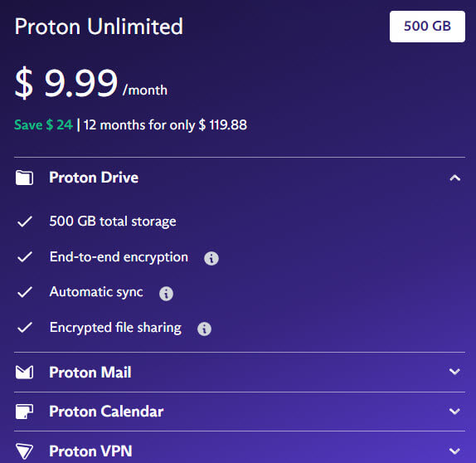Click checkmark next to Encrypted file sharing
The width and height of the screenshot is (476, 463).
coord(25,328)
